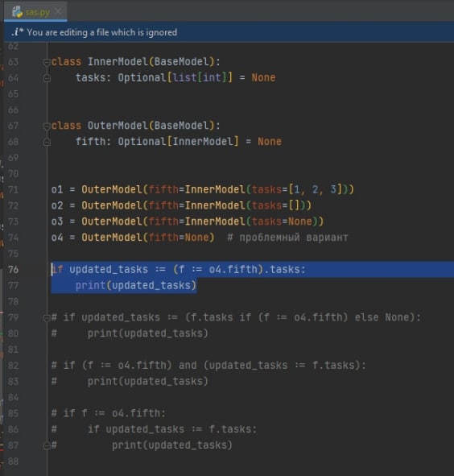The height and width of the screenshot is (476, 454).
Task: Click the '# проблемный вариант' comment
Action: coord(287,238)
